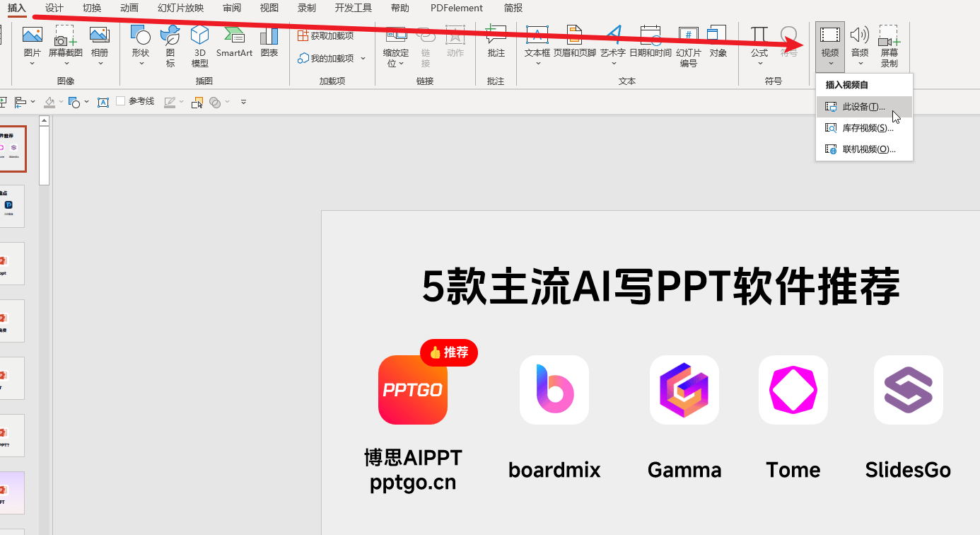Toggle the 参考线 guides checkbox
The height and width of the screenshot is (535, 980).
[121, 101]
